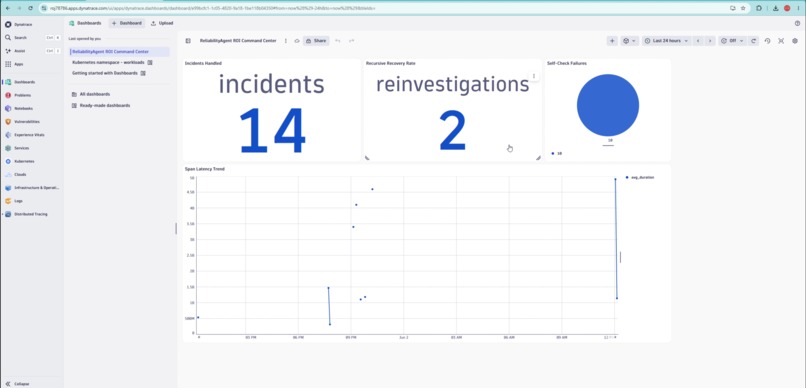This screenshot has height=388, width=806.
Task: Reload the page in browser
Action: (x=30, y=8)
